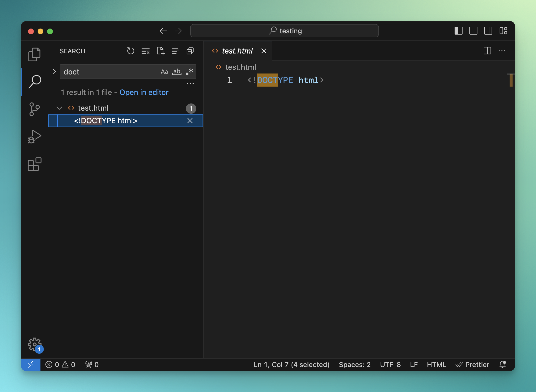This screenshot has width=536, height=392.
Task: Open the Extensions view
Action: [35, 164]
